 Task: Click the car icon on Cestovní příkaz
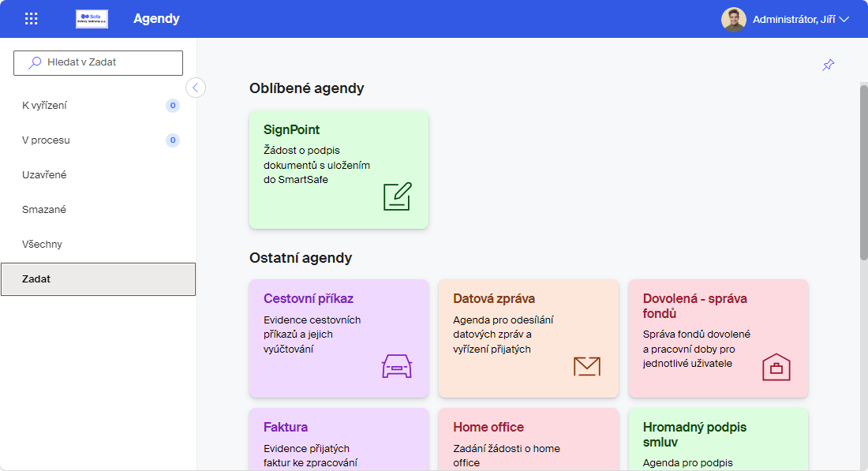coord(397,366)
